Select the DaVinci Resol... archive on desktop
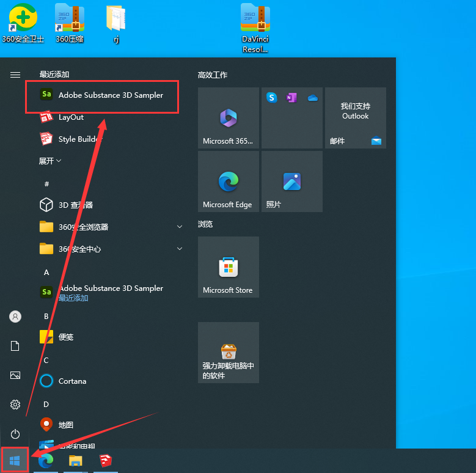The height and width of the screenshot is (473, 476). coord(255,28)
